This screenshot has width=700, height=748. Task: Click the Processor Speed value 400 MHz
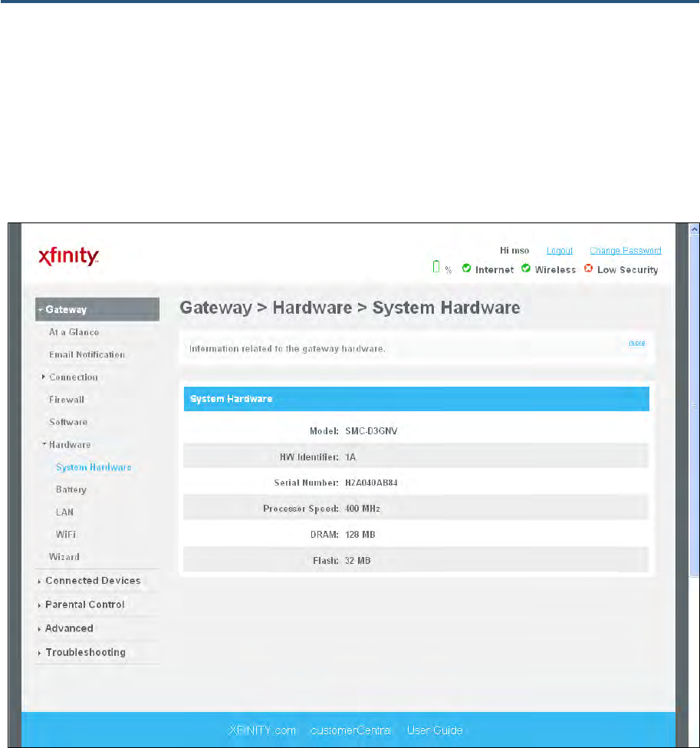(x=363, y=509)
